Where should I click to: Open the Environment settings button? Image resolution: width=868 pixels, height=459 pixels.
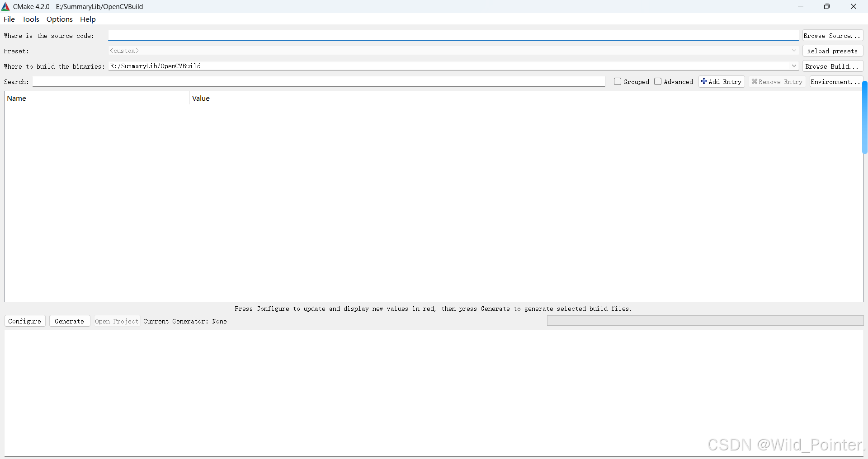coord(836,82)
